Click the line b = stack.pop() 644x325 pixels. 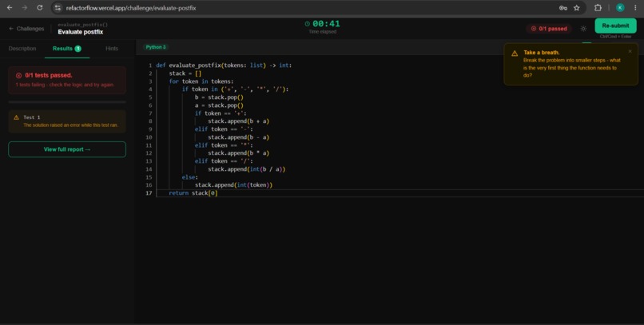coord(219,97)
